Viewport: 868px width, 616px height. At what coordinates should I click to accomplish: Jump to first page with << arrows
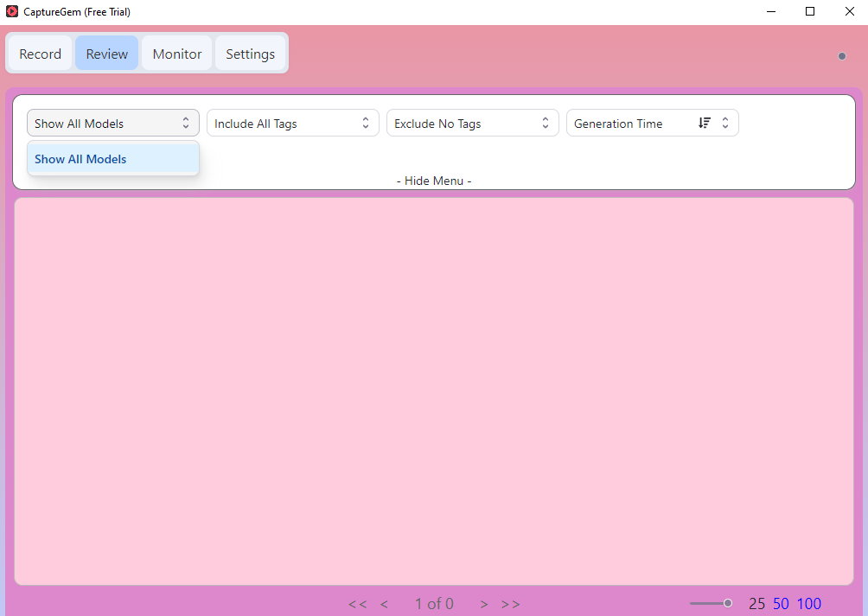tap(357, 604)
